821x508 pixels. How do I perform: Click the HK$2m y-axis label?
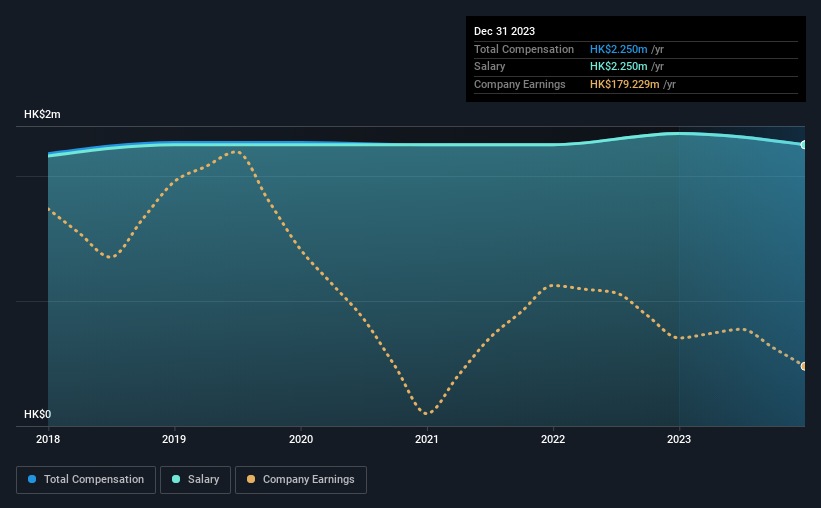pos(42,114)
